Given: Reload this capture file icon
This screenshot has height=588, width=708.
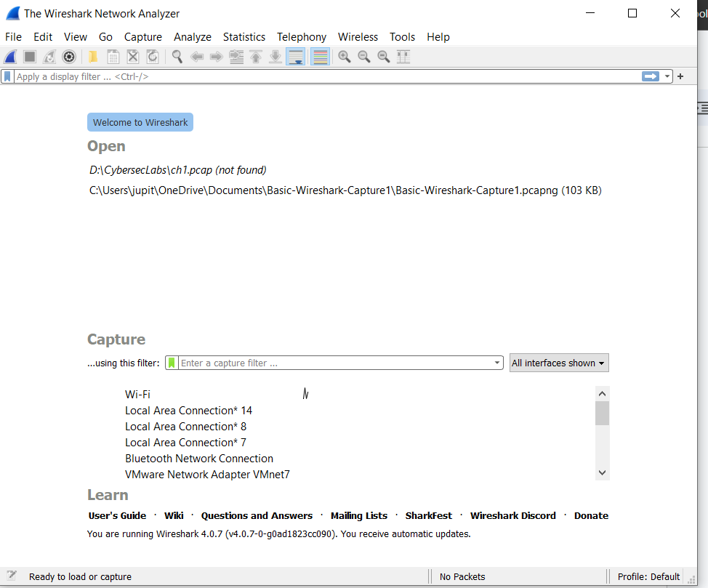Looking at the screenshot, I should click(x=153, y=57).
